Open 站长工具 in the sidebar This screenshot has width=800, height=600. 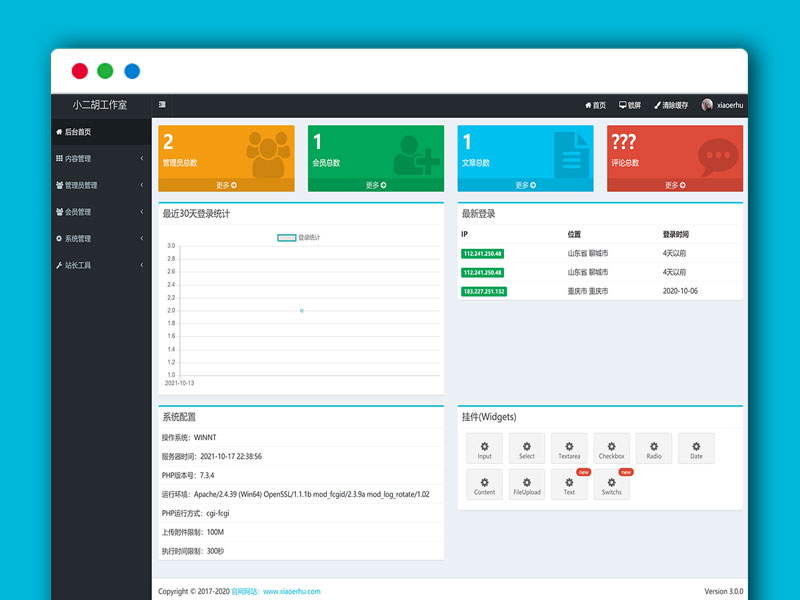(x=100, y=265)
